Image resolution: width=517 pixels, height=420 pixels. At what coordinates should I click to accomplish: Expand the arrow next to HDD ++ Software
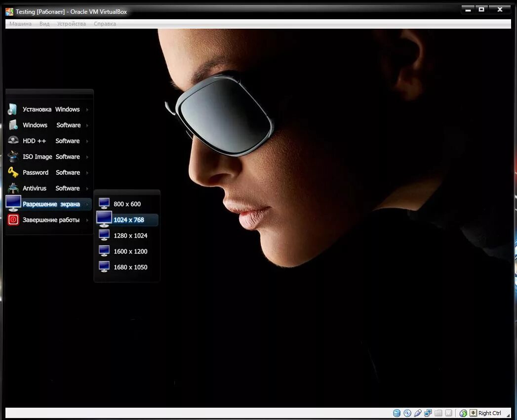tap(87, 141)
